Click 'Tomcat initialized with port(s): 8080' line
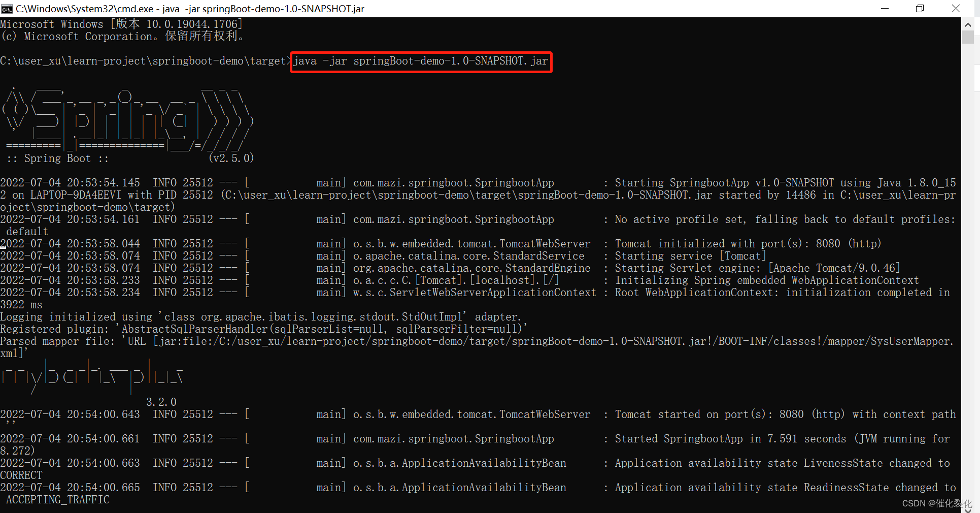Image resolution: width=980 pixels, height=513 pixels. pyautogui.click(x=748, y=244)
